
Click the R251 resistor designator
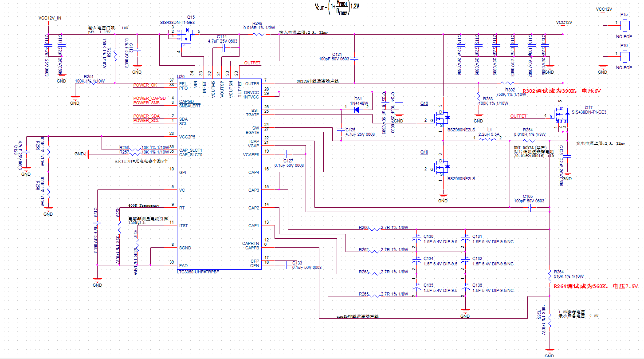pyautogui.click(x=88, y=76)
